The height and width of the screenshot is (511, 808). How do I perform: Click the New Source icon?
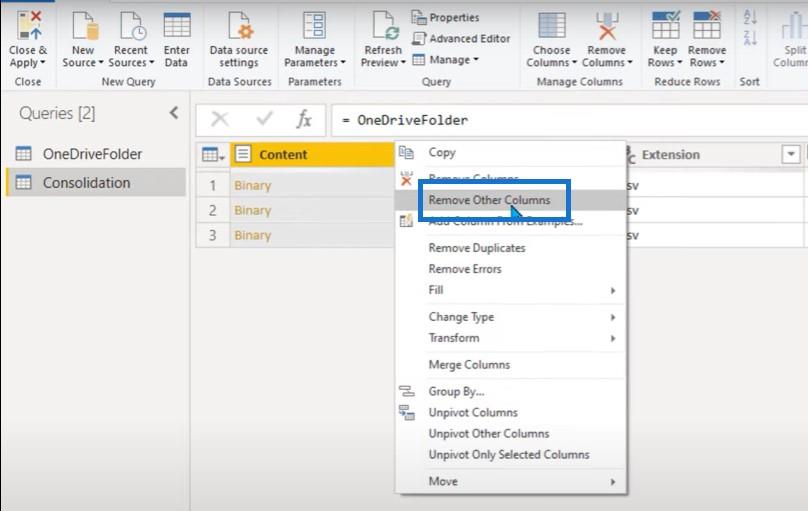pos(85,26)
